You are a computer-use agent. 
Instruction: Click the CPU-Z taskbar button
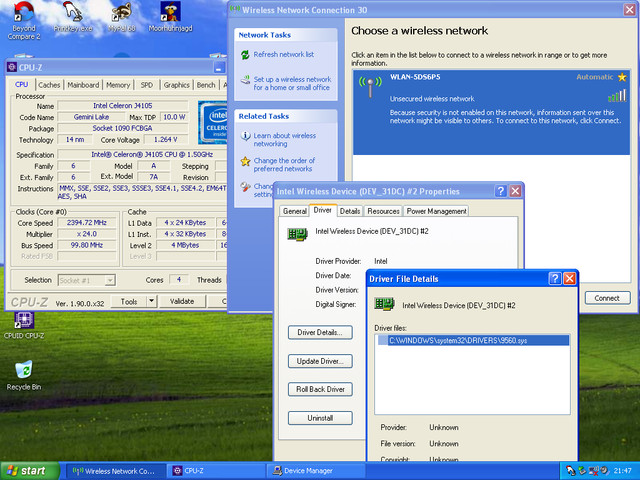pyautogui.click(x=216, y=471)
